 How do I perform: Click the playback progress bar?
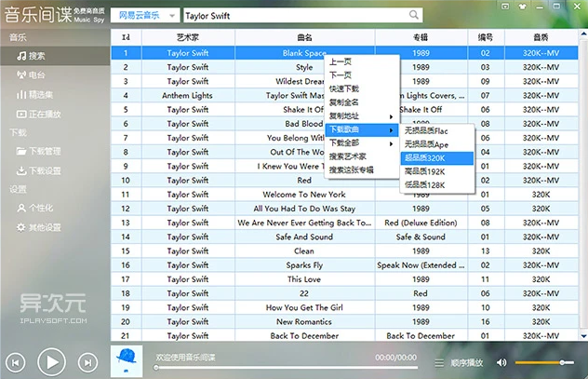287,368
